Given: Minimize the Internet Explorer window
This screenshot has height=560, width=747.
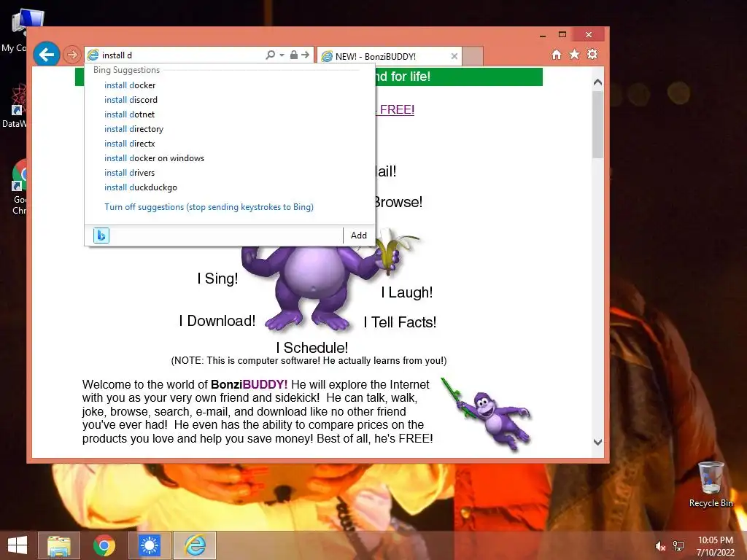Looking at the screenshot, I should click(543, 35).
